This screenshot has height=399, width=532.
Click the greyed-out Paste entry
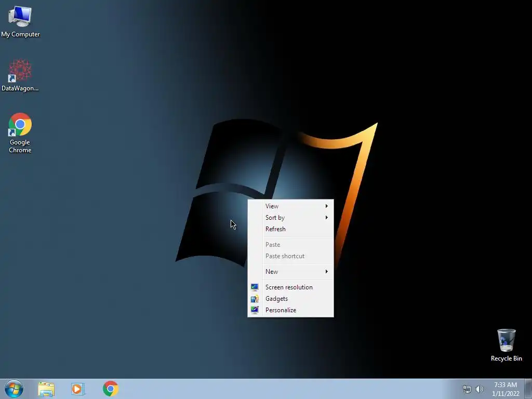(291, 245)
